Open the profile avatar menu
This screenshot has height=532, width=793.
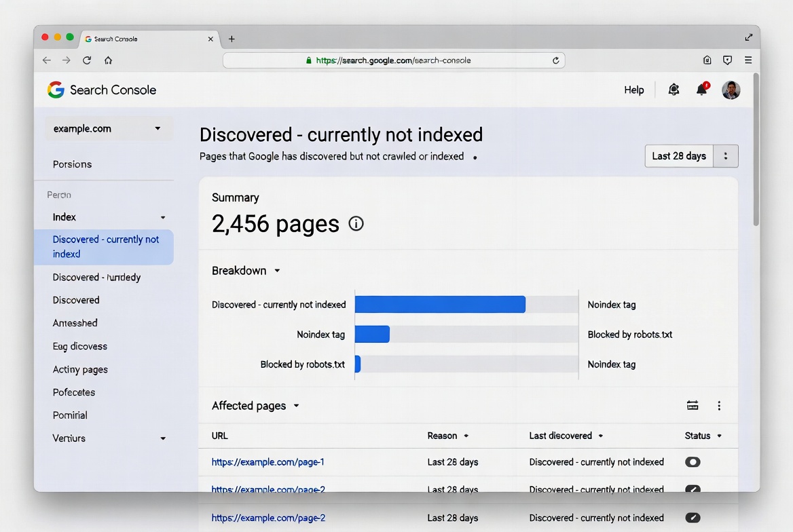point(731,89)
